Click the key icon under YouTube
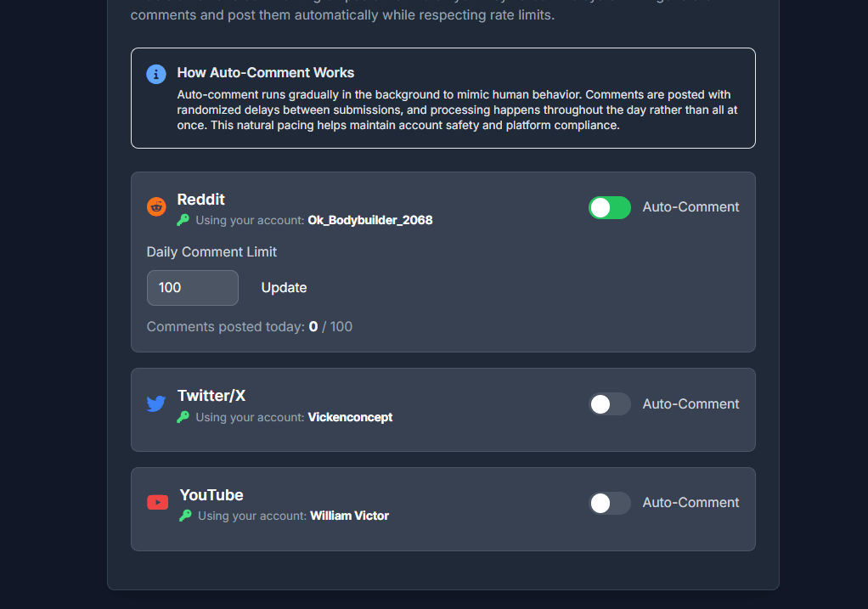Viewport: 868px width, 609px height. coord(185,516)
